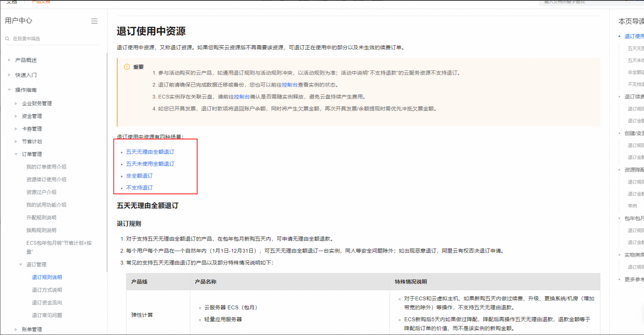This screenshot has height=335, width=644.
Task: Open 换购规则说明 in sidebar
Action: (41, 231)
